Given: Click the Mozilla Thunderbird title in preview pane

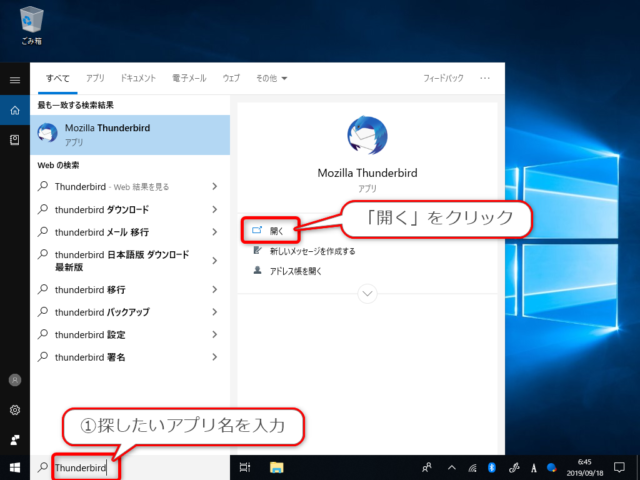Looking at the screenshot, I should pyautogui.click(x=367, y=173).
